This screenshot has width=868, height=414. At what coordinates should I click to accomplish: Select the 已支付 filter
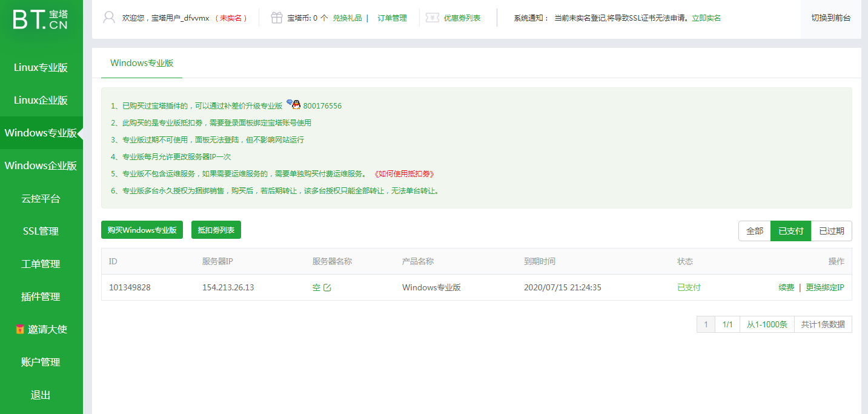(790, 231)
